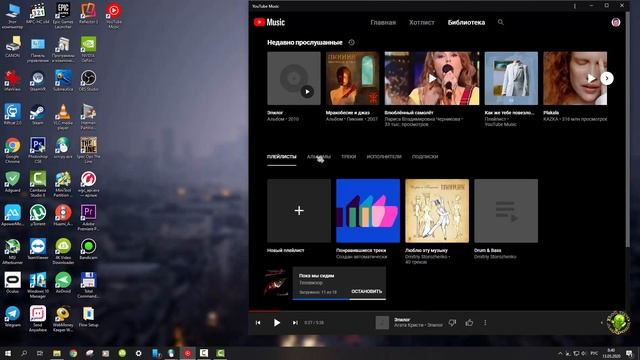This screenshot has height=360, width=640.
Task: Open the Люблю эту музыку playlist
Action: pyautogui.click(x=437, y=211)
